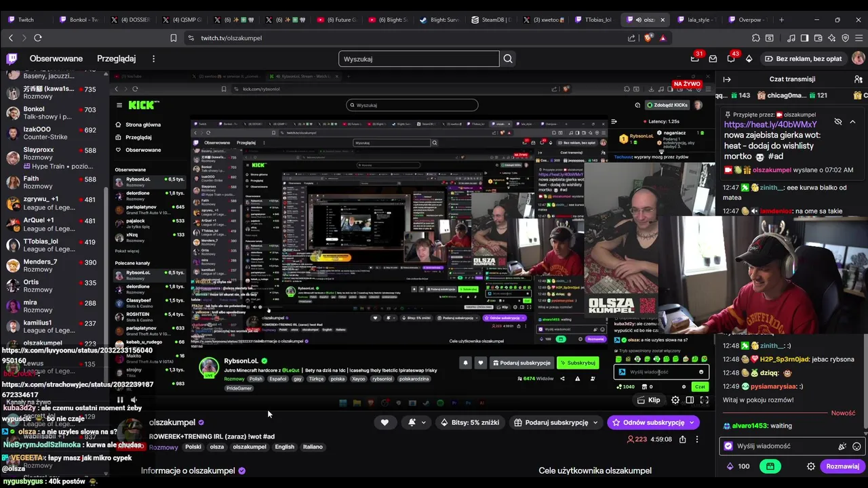This screenshot has width=868, height=488.
Task: Open stream three-dot options menu
Action: 697,439
